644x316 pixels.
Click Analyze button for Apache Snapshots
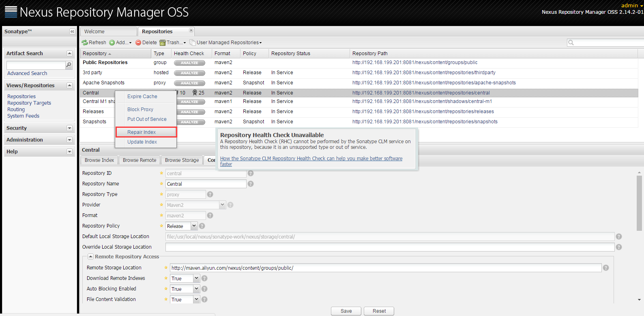(x=189, y=83)
